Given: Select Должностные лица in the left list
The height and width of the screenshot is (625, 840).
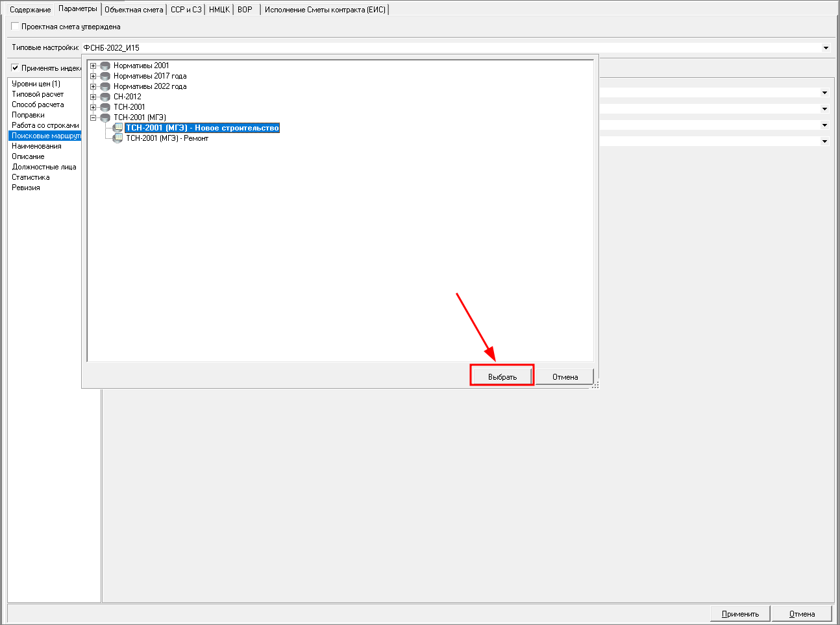Looking at the screenshot, I should (44, 167).
